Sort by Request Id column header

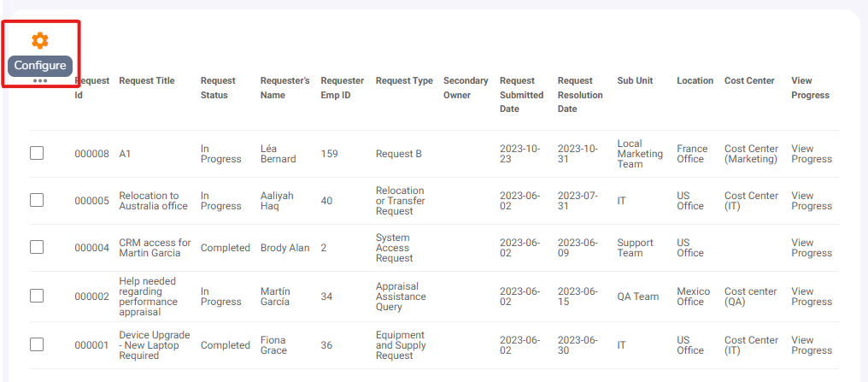pyautogui.click(x=92, y=88)
